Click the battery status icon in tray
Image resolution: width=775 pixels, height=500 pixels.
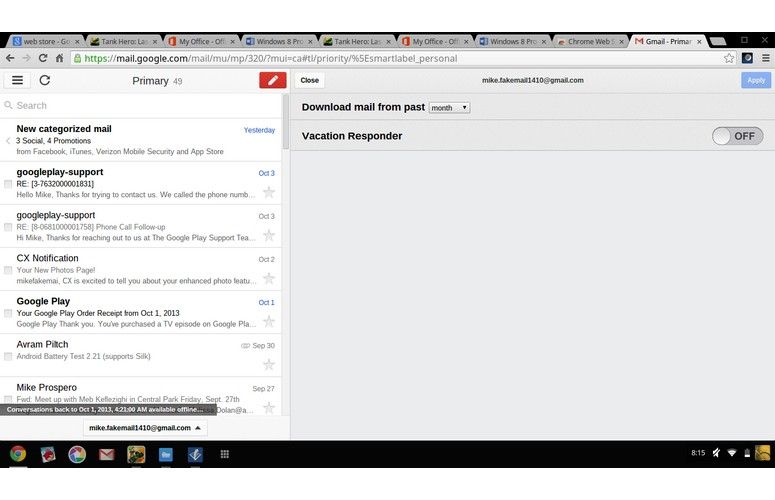point(747,453)
